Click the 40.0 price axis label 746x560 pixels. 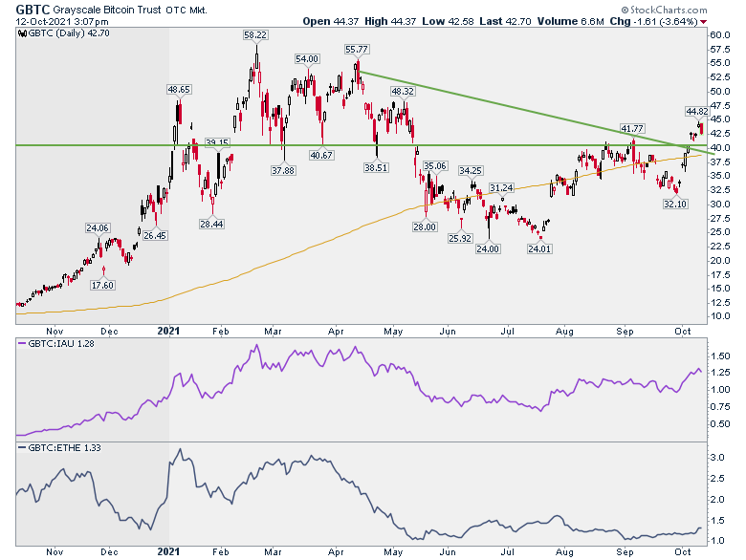[x=719, y=147]
